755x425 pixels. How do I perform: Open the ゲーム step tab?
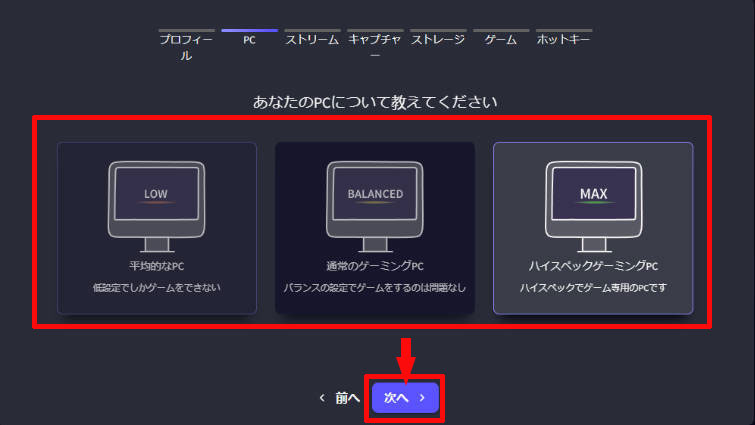pyautogui.click(x=500, y=40)
